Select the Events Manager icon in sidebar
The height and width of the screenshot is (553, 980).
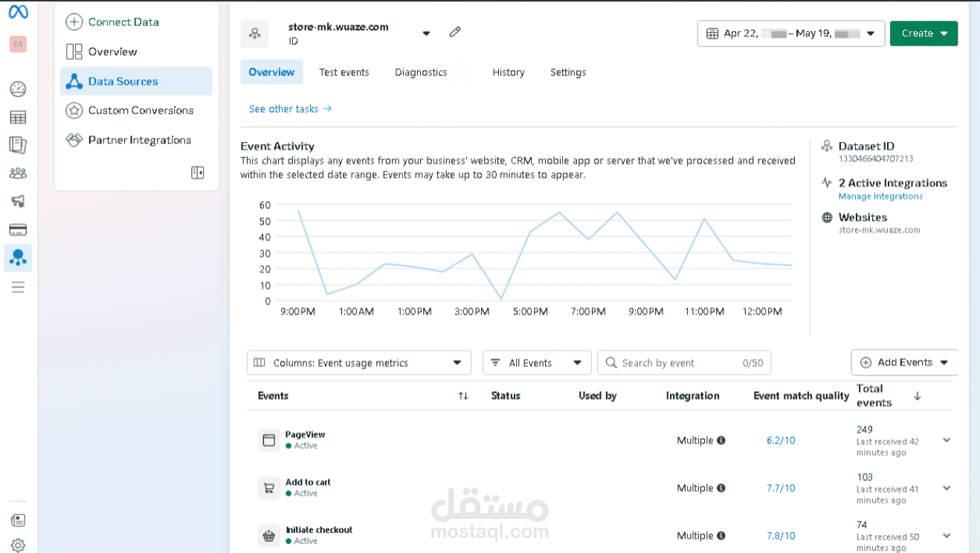(18, 258)
